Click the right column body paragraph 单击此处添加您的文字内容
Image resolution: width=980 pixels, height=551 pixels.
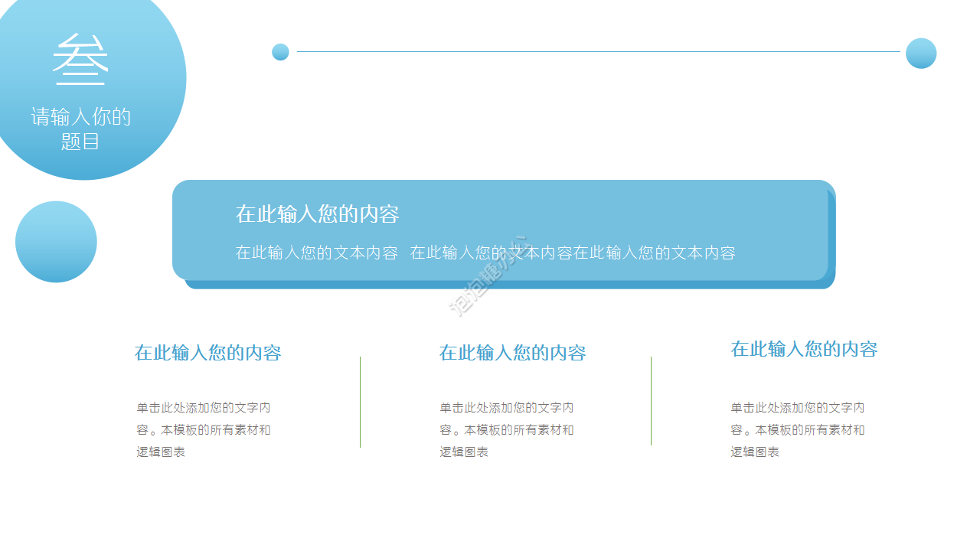[x=798, y=429]
